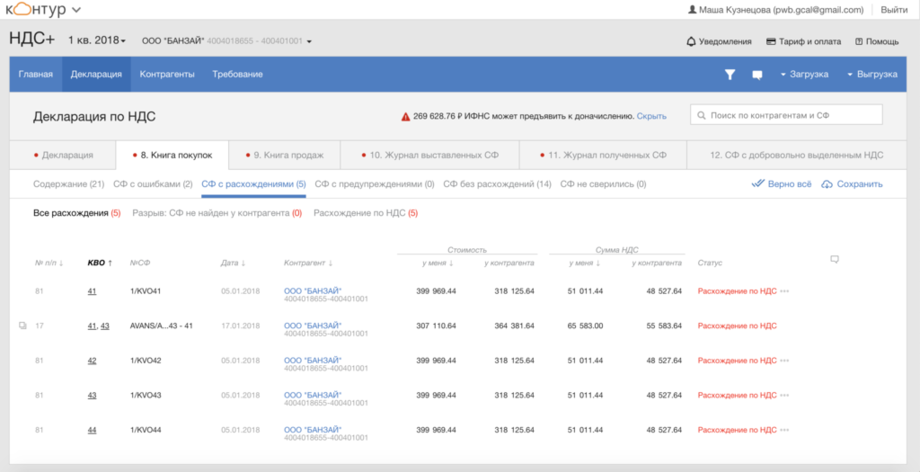The height and width of the screenshot is (472, 920).
Task: Click the search field for контрагенты и СФ
Action: click(786, 115)
